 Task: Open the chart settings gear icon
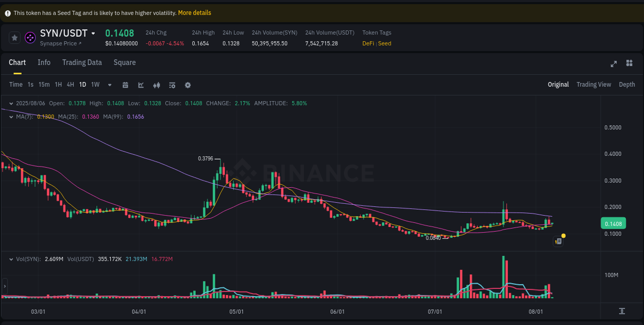click(x=188, y=84)
